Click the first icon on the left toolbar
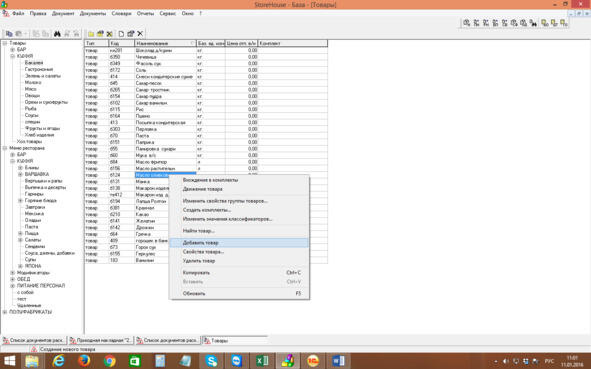This screenshot has width=591, height=369. 9,34
